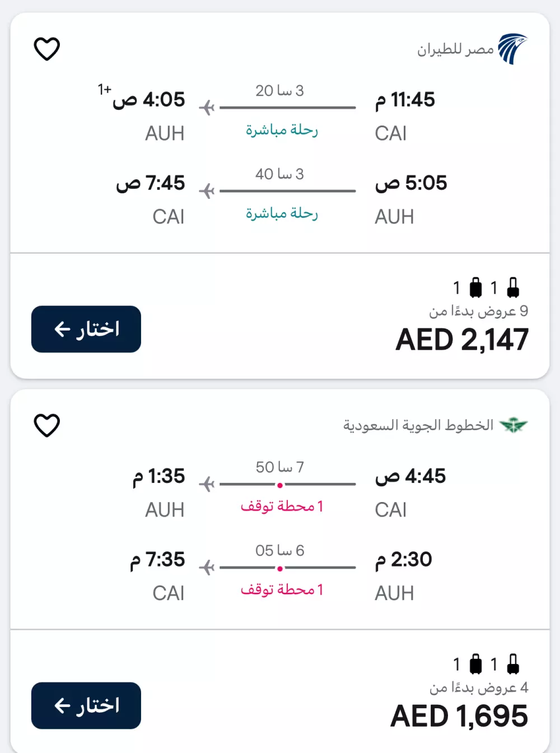
Task: Click airplane icon on 5:05 ص return flight
Action: 207,191
